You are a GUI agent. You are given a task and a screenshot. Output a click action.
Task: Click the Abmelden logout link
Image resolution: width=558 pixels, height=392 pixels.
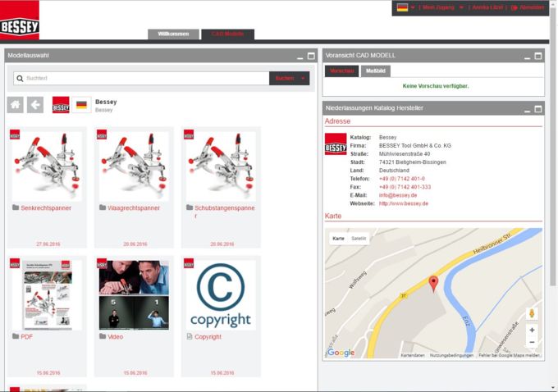(x=528, y=7)
